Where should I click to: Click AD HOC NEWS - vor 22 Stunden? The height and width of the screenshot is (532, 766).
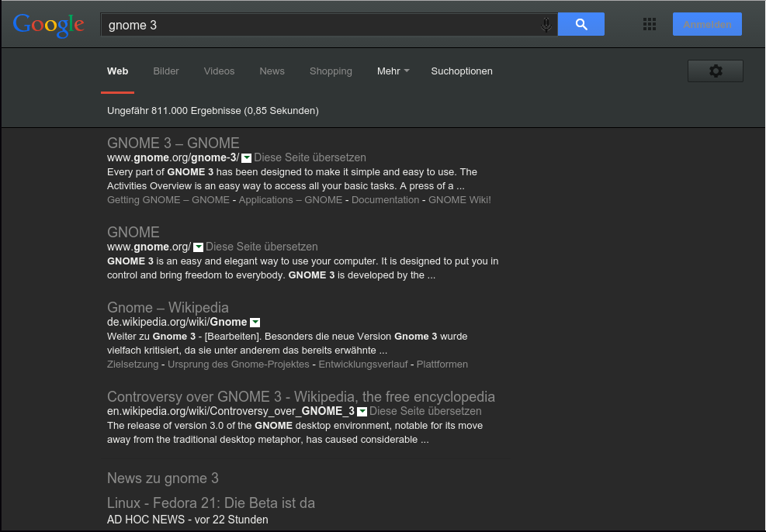(x=188, y=520)
